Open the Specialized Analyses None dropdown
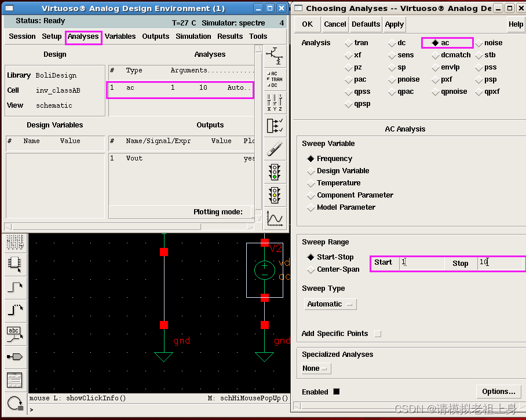526x420 pixels. coord(316,368)
